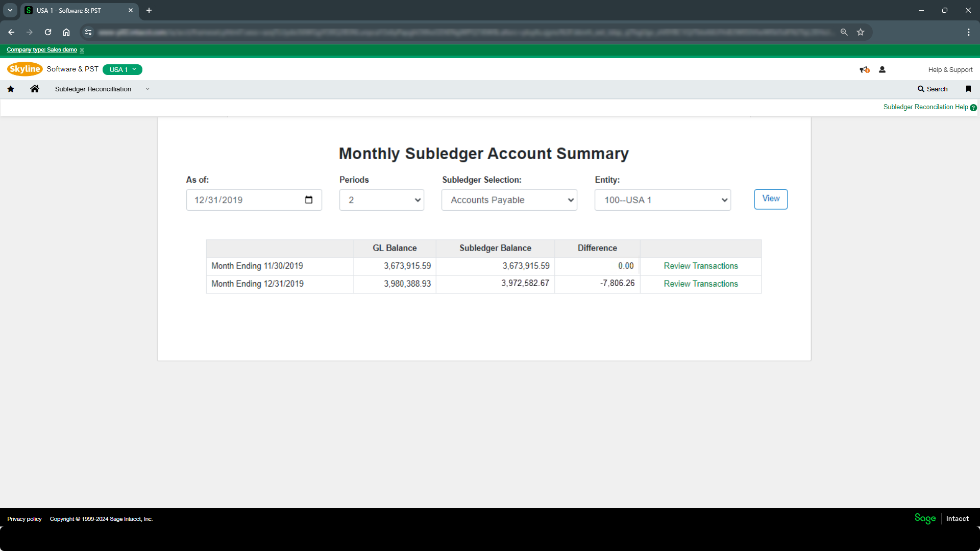
Task: Open the Entity dropdown showing 100--USA 1
Action: coord(663,200)
